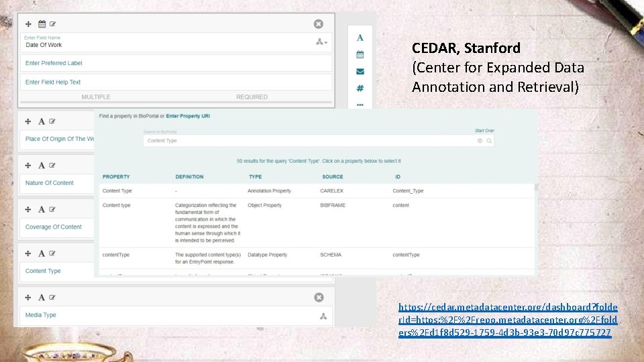The height and width of the screenshot is (362, 644).
Task: Click edit icon of Coverage Of Content field
Action: pos(52,209)
